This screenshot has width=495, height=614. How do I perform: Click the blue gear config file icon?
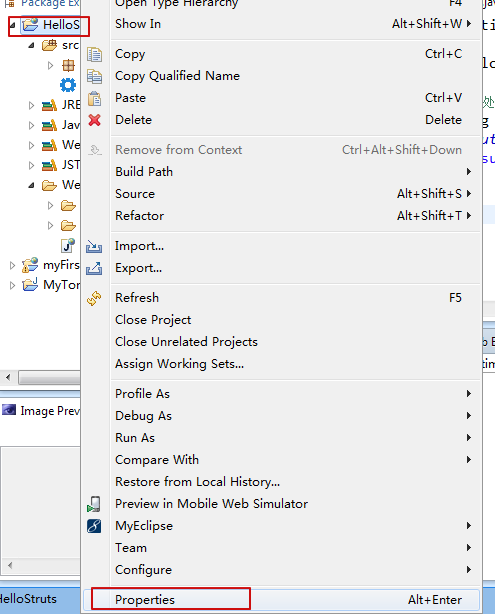click(68, 85)
